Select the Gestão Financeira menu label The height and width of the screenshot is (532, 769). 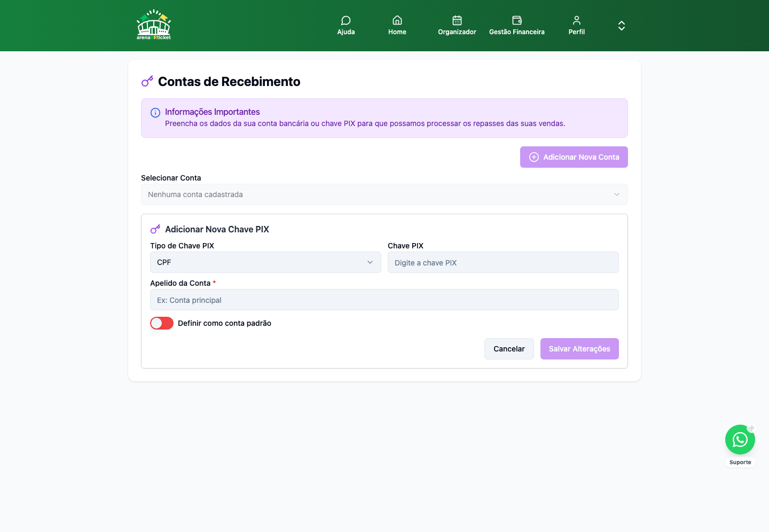point(517,32)
